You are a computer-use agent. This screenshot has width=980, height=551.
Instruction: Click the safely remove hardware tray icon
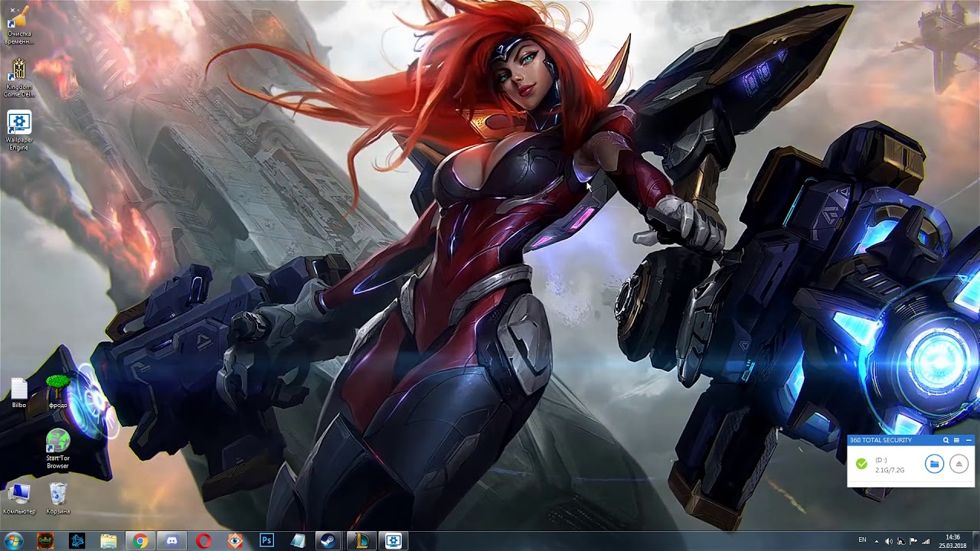[901, 541]
